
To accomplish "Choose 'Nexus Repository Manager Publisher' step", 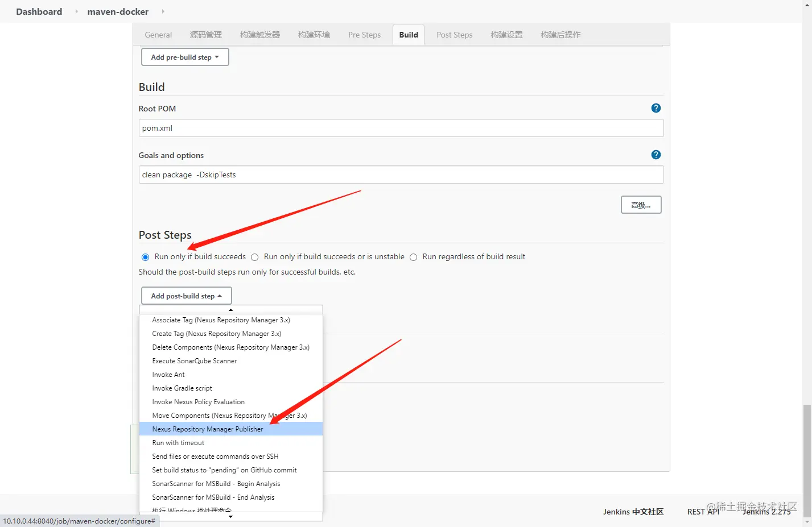I will [x=231, y=429].
